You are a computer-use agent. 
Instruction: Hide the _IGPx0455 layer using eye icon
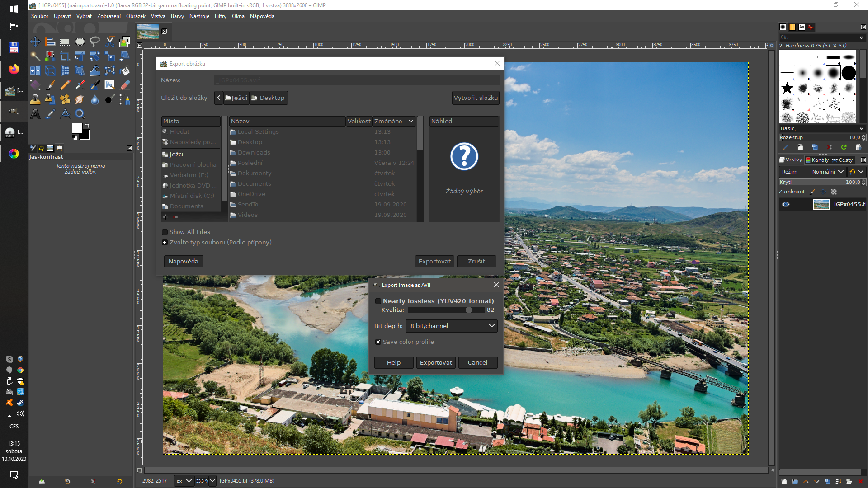point(786,204)
